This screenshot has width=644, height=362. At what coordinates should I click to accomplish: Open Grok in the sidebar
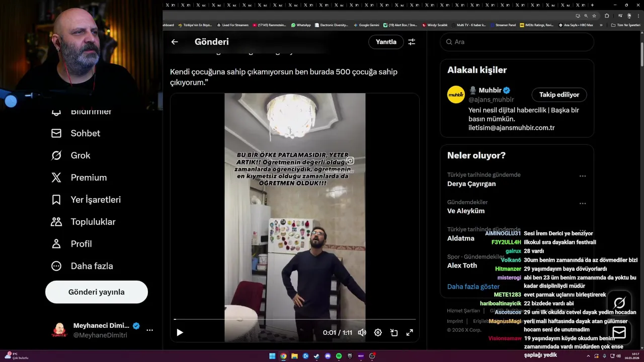pyautogui.click(x=70, y=155)
